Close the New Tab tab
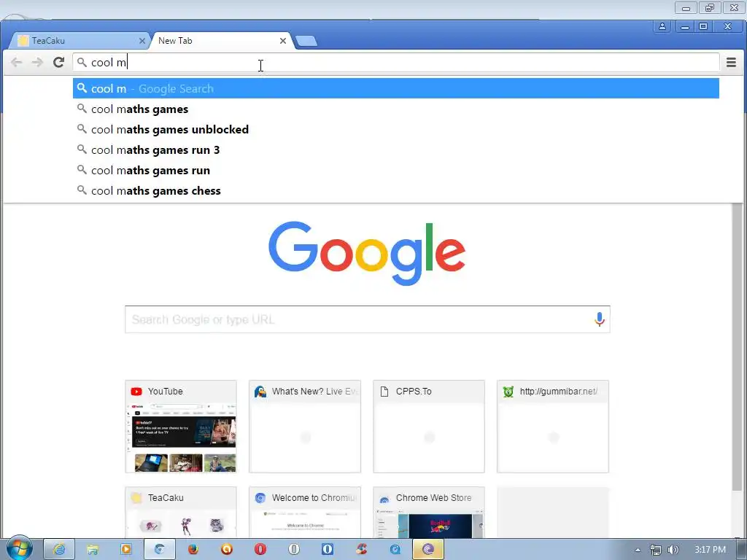The width and height of the screenshot is (747, 560). [x=283, y=41]
